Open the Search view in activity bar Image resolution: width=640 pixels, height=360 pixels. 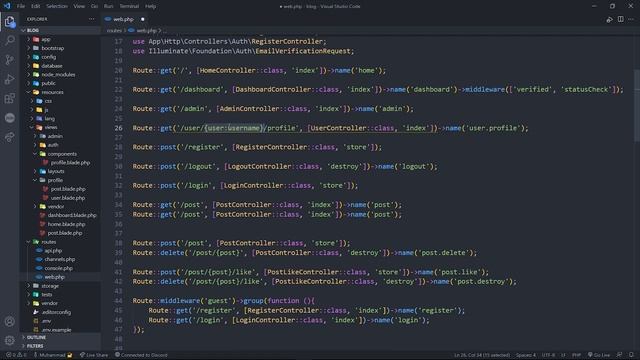coord(9,40)
